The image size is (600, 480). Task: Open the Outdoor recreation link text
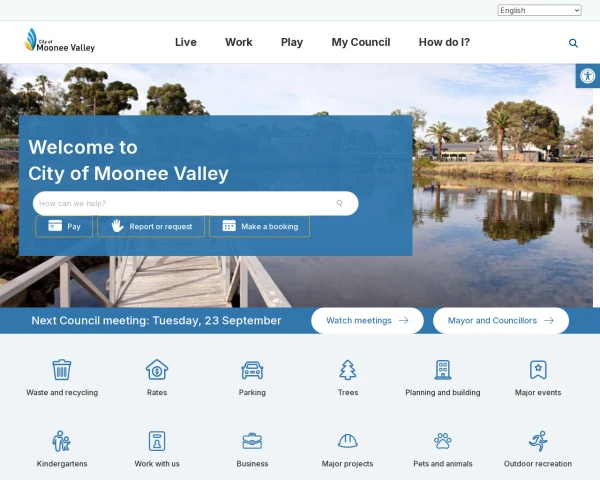(x=538, y=464)
